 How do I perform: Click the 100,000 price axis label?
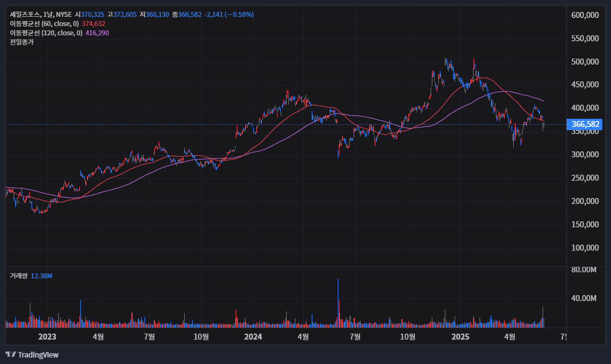(585, 248)
